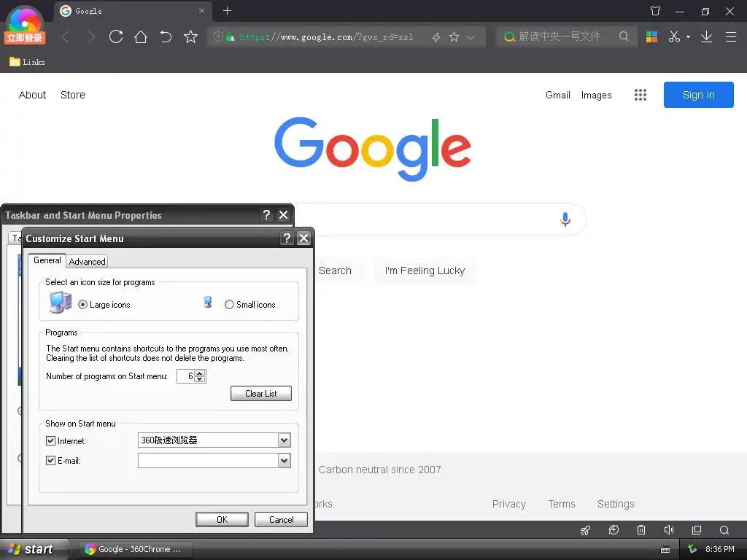This screenshot has width=747, height=560.
Task: Open the Google apps grid icon
Action: pos(640,95)
